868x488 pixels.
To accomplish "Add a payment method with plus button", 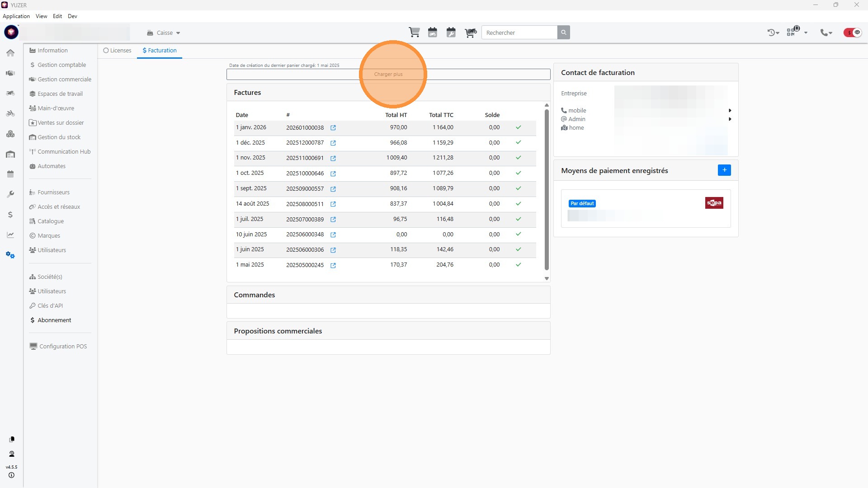I will point(724,170).
